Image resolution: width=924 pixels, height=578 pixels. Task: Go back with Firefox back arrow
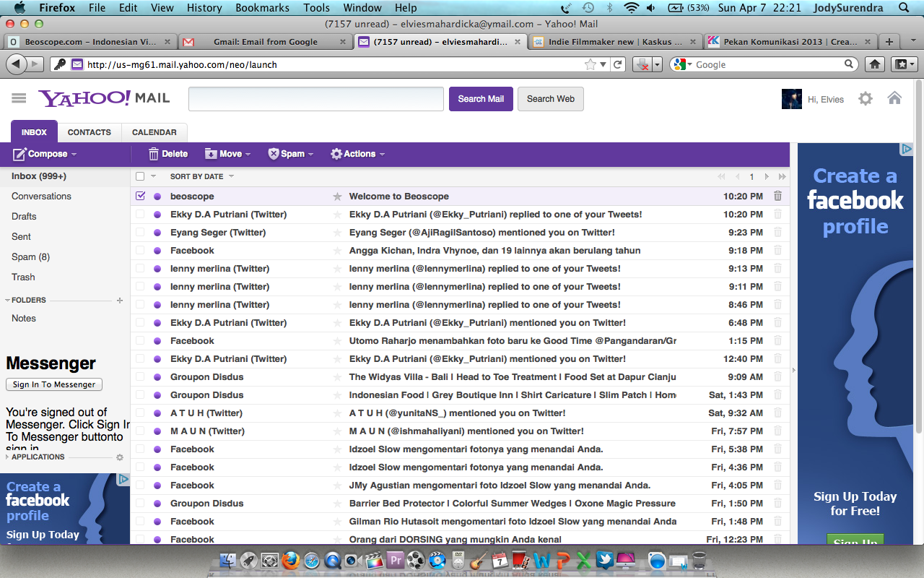[x=17, y=64]
